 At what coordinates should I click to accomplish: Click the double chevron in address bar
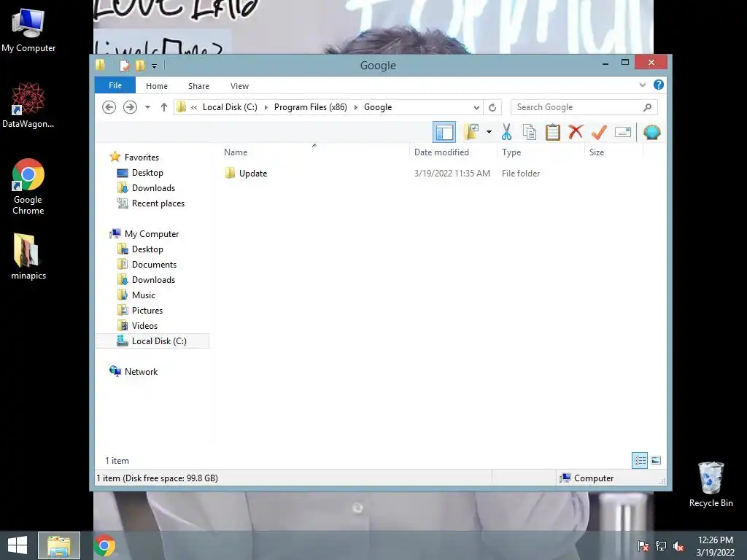click(x=194, y=107)
